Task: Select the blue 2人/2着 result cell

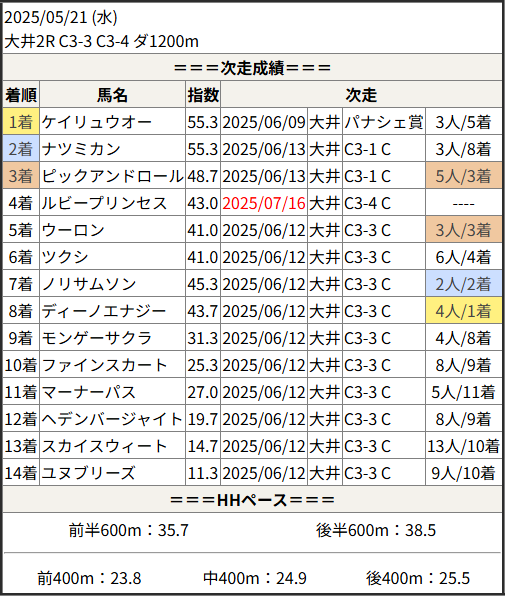Action: click(x=464, y=284)
